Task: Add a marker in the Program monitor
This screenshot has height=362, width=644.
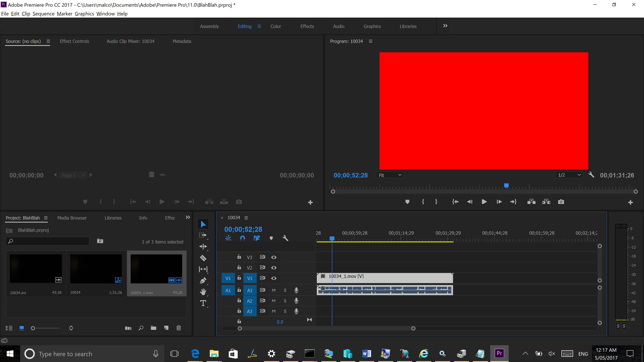Action: [x=407, y=202]
